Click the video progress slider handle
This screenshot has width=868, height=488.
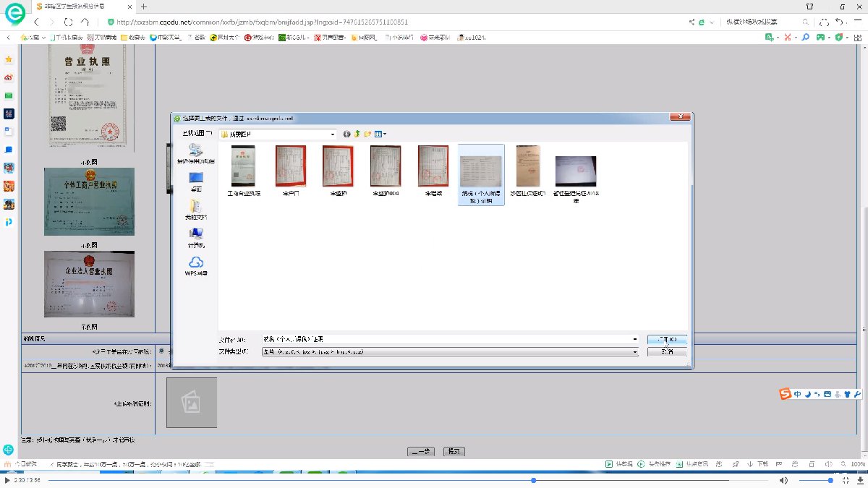tap(534, 480)
